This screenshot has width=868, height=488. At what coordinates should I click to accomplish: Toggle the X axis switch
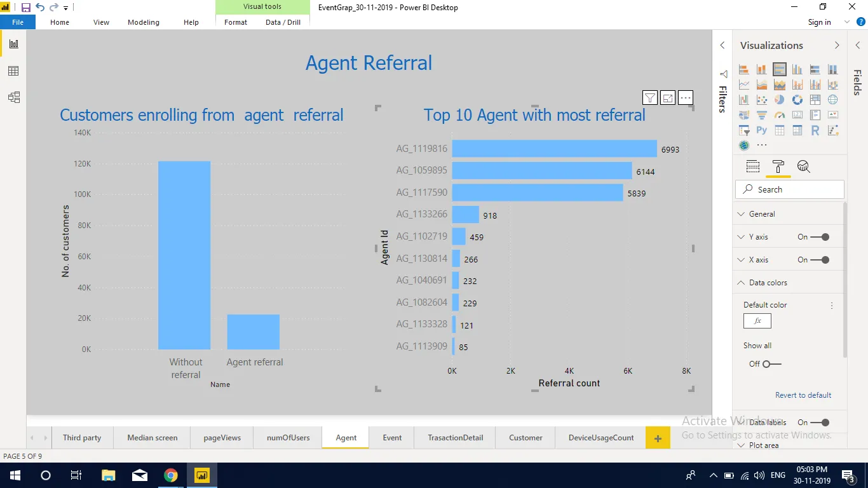point(820,260)
